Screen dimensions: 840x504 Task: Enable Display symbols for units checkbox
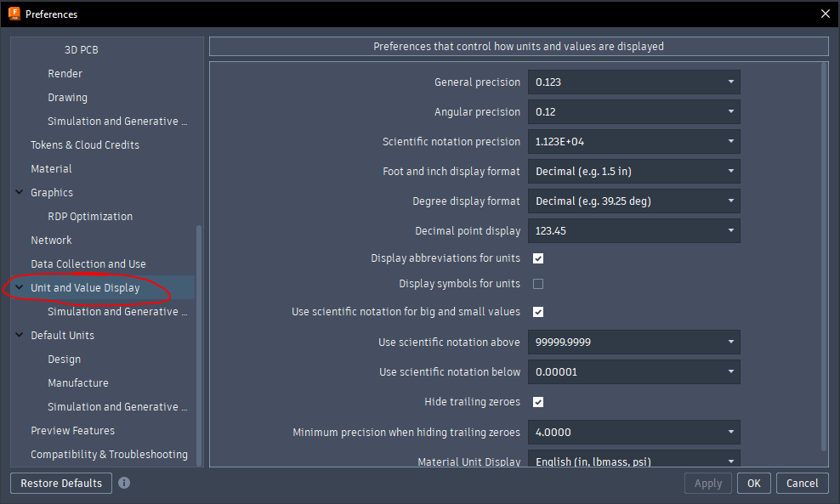[538, 284]
